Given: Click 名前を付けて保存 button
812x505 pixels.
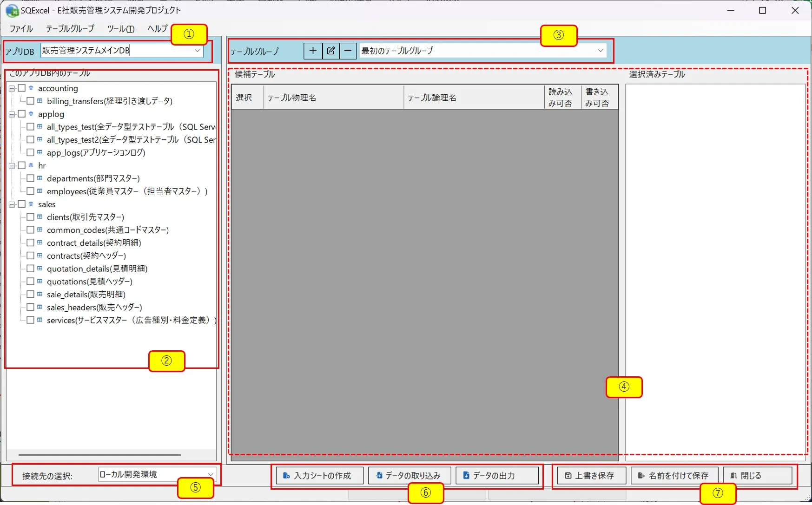Looking at the screenshot, I should 674,476.
